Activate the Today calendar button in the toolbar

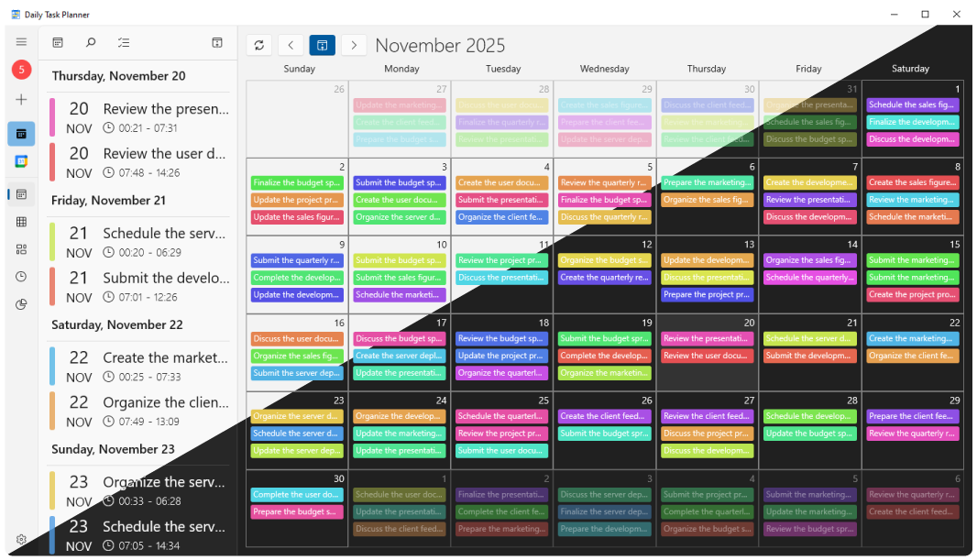(322, 45)
